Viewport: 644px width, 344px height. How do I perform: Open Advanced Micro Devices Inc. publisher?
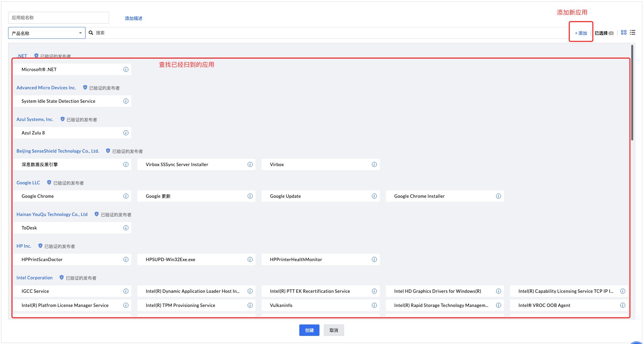[46, 88]
